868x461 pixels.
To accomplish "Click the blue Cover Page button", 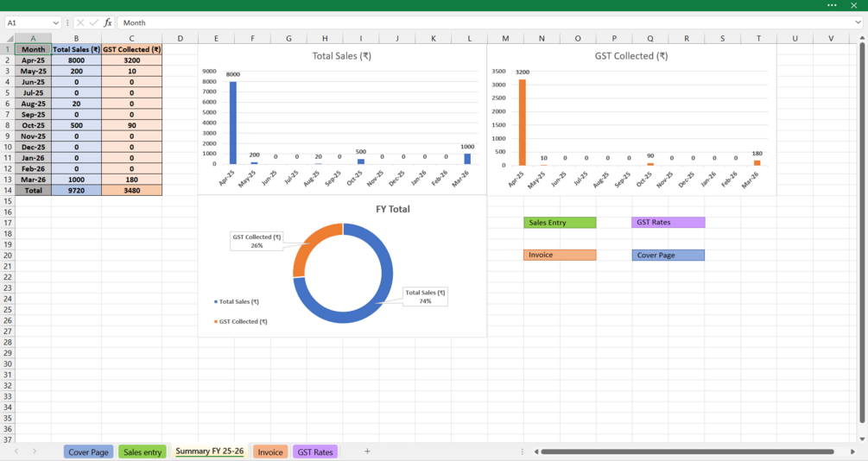I will [668, 256].
